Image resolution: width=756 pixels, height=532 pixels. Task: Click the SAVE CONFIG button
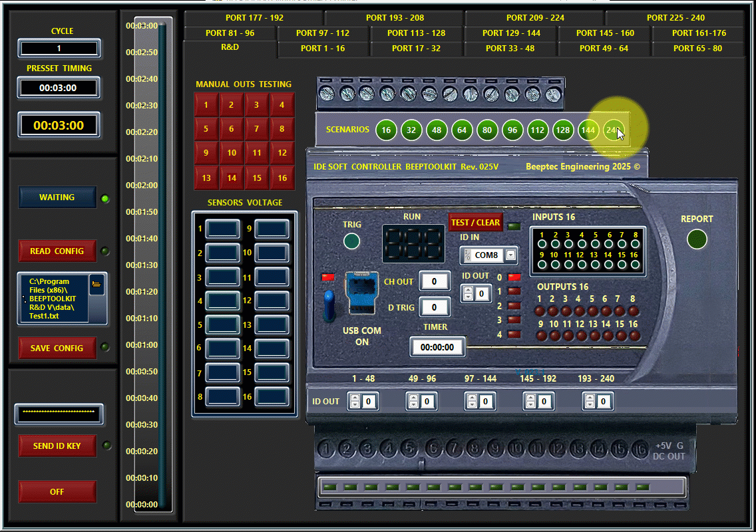57,348
